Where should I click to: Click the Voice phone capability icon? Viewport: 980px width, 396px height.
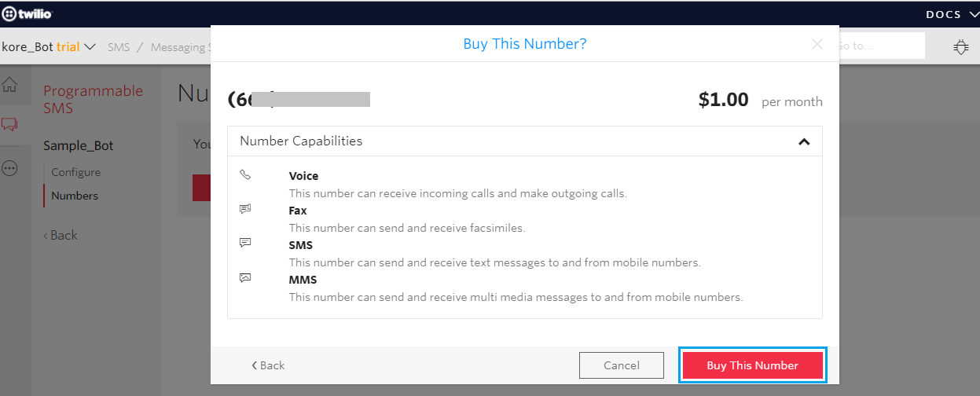pos(245,175)
